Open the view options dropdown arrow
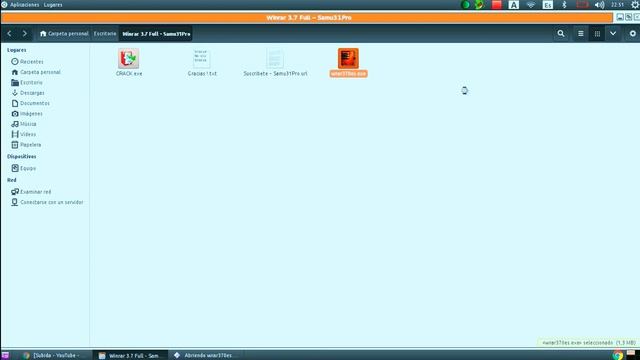Screen dimensions: 640x360 [613, 34]
